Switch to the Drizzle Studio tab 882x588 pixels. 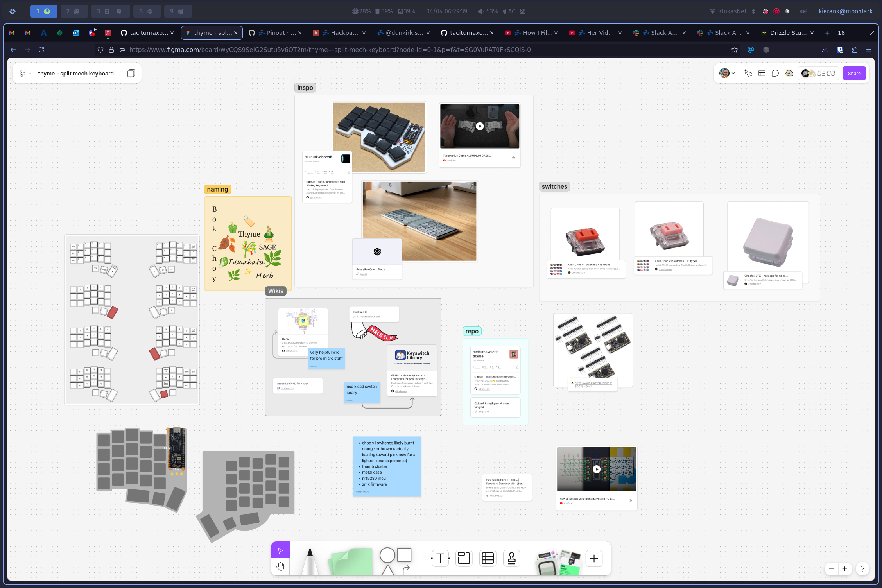click(787, 33)
